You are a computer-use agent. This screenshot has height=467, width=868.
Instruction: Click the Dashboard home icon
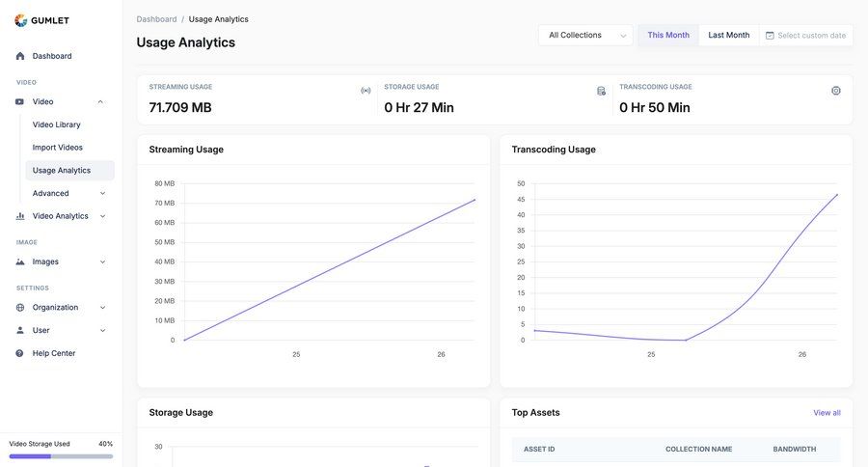(20, 56)
